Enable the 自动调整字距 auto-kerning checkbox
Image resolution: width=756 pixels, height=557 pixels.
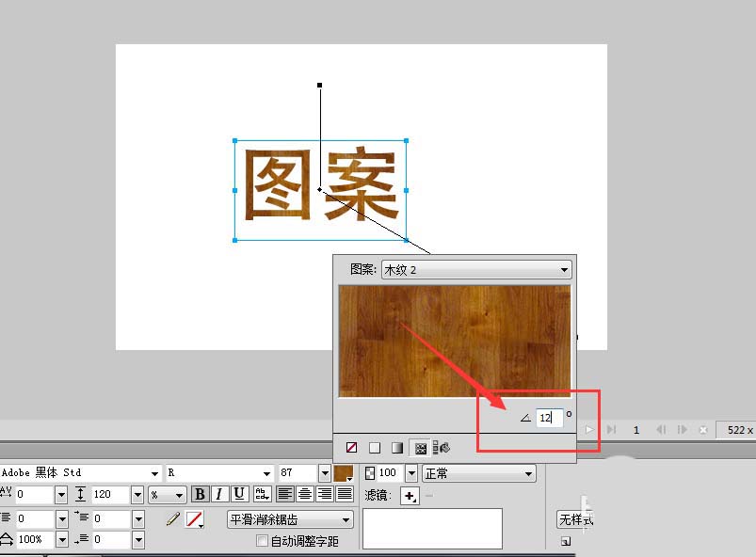pos(262,539)
